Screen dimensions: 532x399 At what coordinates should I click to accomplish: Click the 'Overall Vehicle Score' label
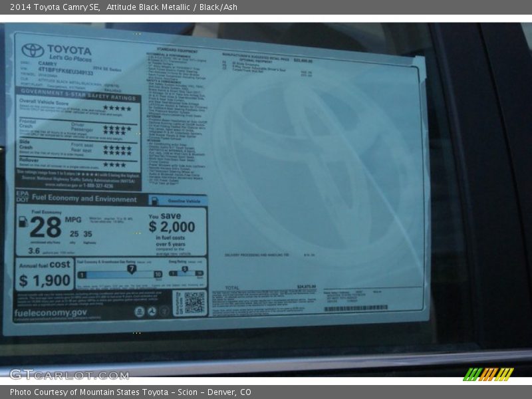click(x=44, y=102)
